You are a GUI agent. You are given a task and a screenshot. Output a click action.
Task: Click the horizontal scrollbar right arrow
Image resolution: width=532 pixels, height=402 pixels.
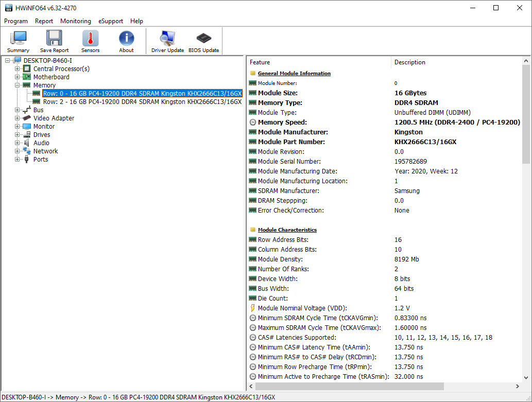(518, 387)
